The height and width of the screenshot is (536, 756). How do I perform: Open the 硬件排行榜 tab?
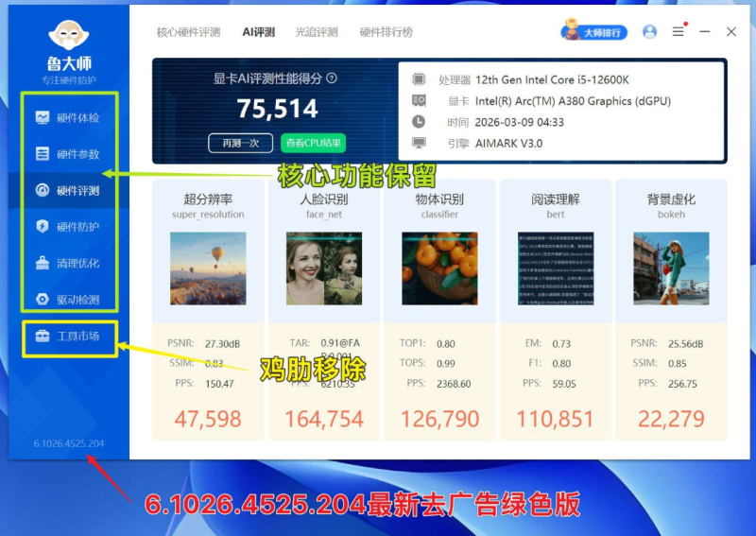(386, 32)
